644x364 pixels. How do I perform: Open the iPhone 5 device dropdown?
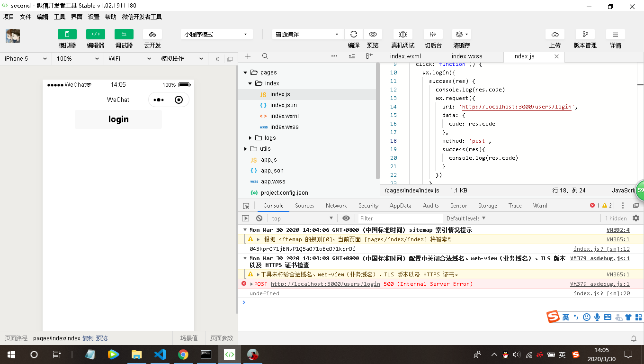pos(26,59)
